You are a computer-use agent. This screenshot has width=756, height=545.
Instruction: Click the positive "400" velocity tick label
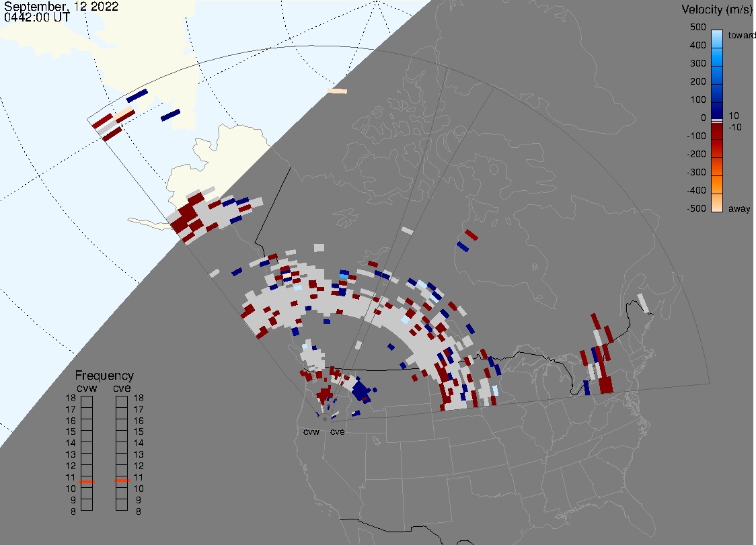[x=697, y=45]
